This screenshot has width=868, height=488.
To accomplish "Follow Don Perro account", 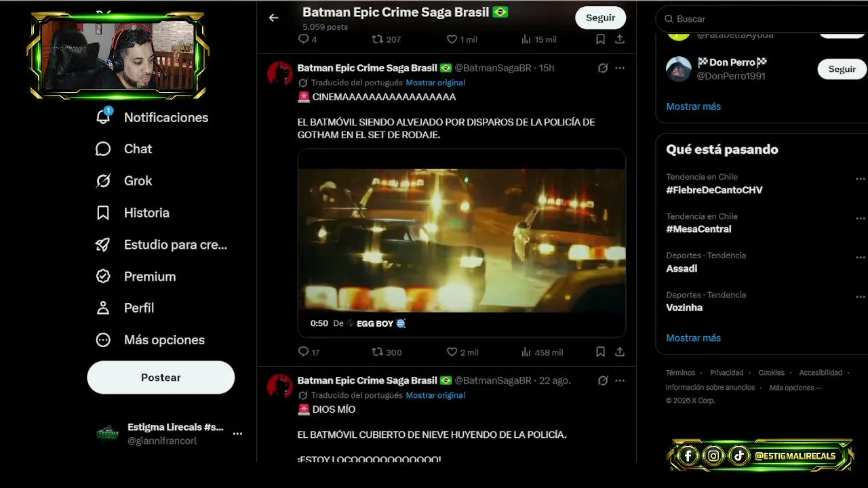I will [x=842, y=69].
